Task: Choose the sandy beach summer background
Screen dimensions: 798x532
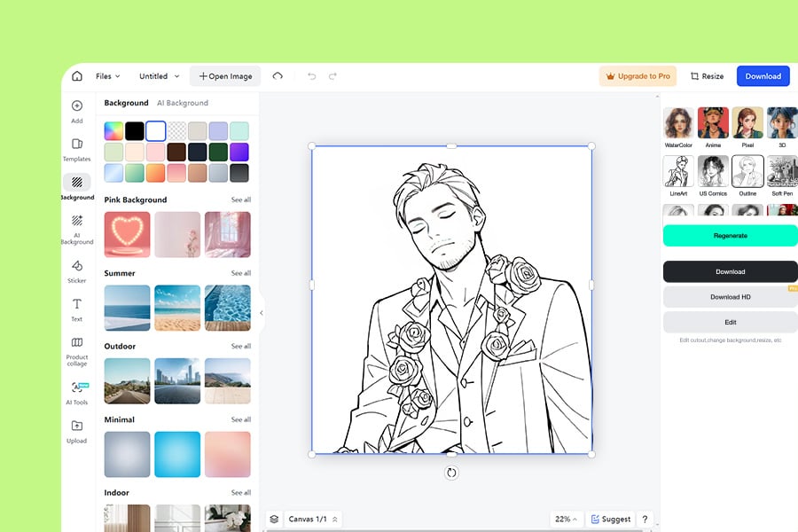Action: point(177,308)
